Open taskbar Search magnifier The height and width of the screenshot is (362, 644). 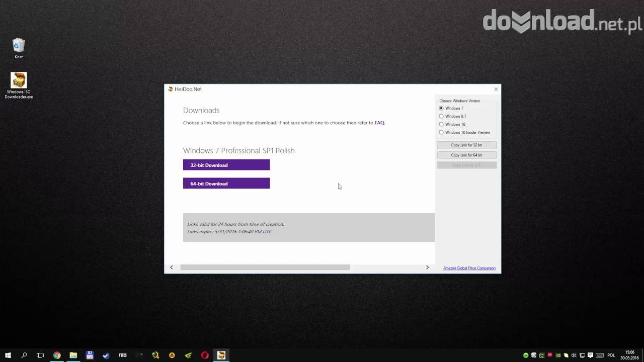(x=24, y=355)
